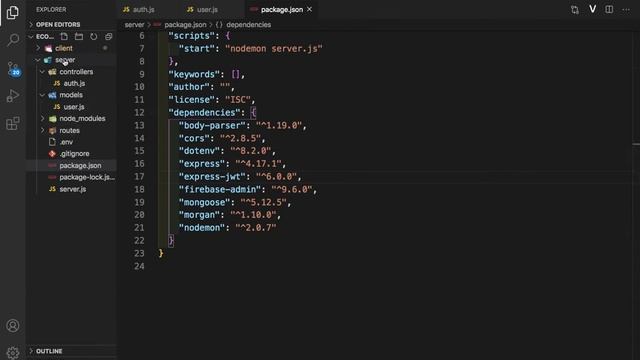Open the Extensions view

tap(13, 123)
